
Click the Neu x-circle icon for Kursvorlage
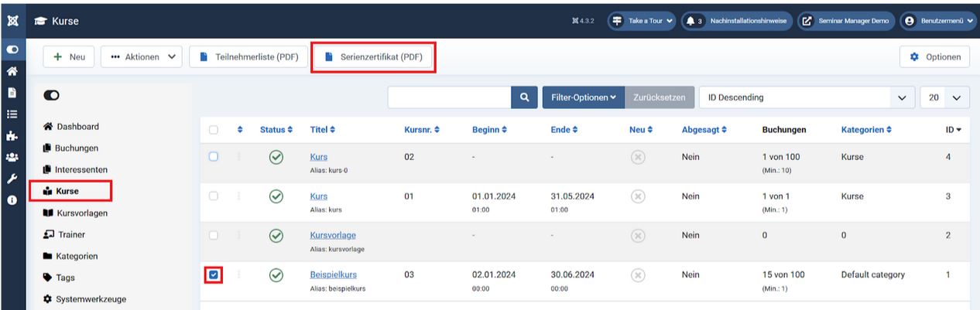[x=638, y=235]
